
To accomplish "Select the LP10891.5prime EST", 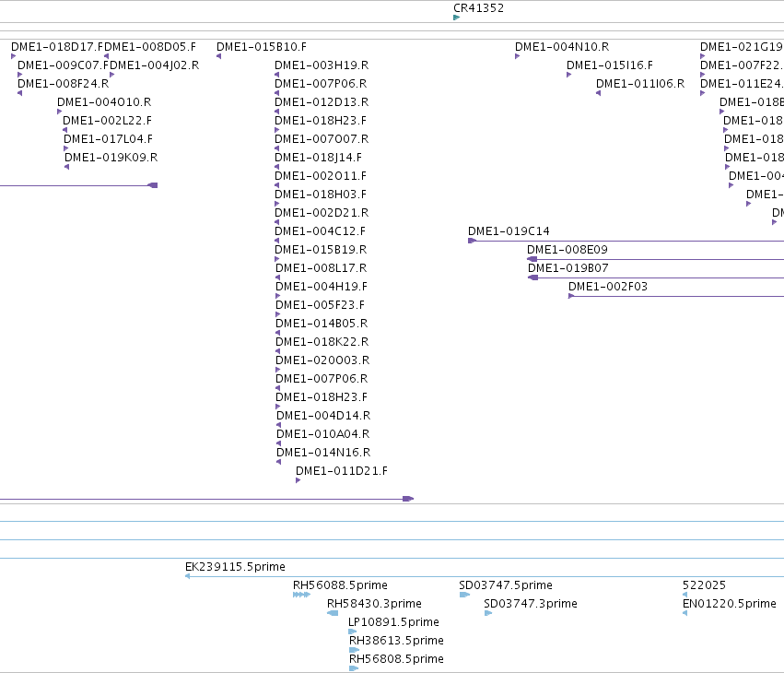I will click(393, 623).
